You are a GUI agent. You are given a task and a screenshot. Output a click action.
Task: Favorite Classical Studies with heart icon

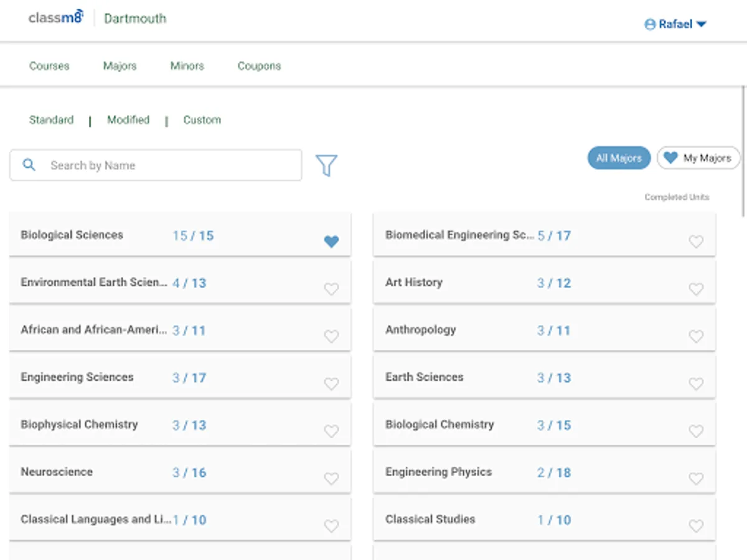pos(696,526)
